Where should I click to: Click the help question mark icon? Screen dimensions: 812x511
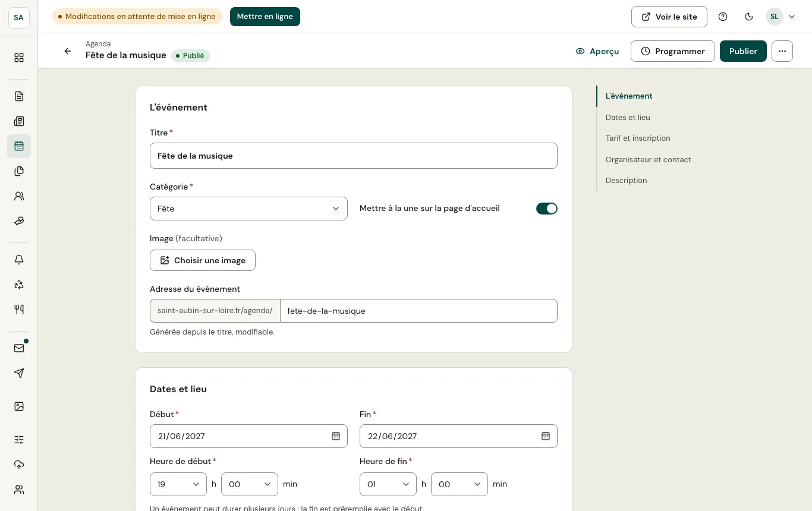click(723, 17)
